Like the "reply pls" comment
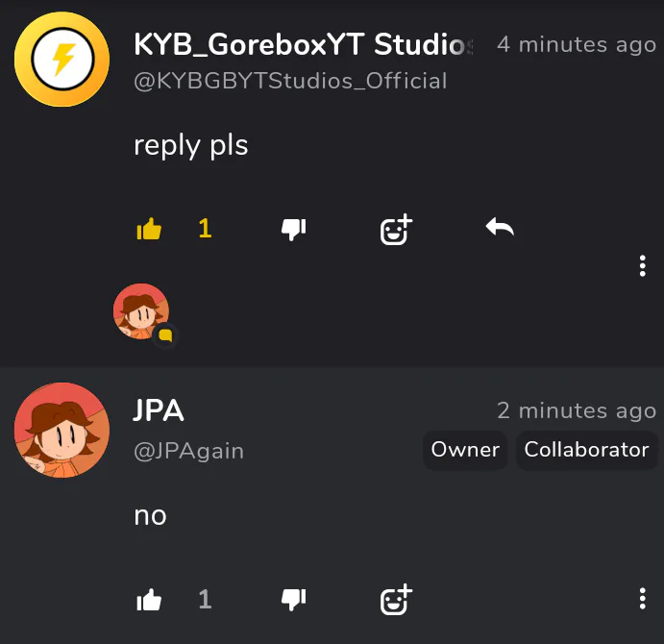 tap(149, 229)
